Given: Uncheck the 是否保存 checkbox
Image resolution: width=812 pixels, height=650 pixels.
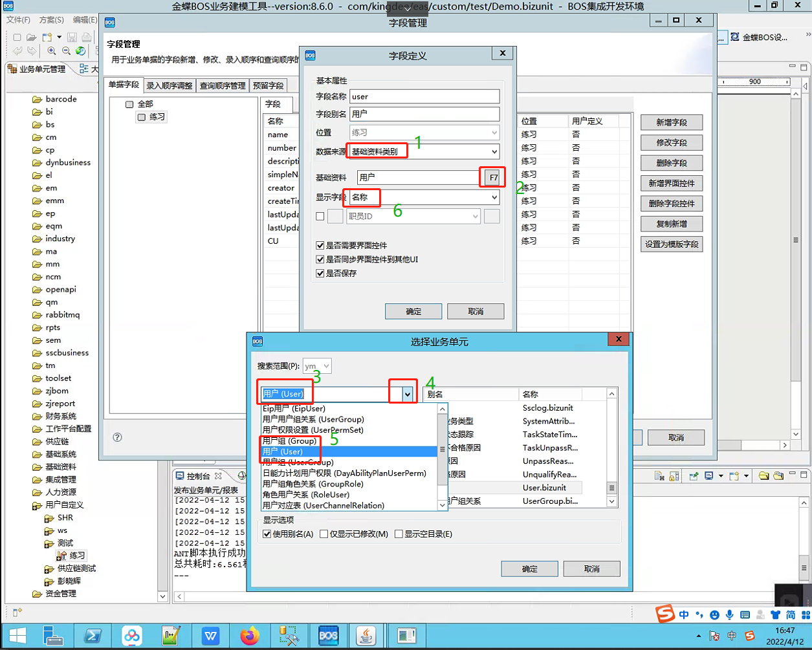Looking at the screenshot, I should click(x=320, y=273).
